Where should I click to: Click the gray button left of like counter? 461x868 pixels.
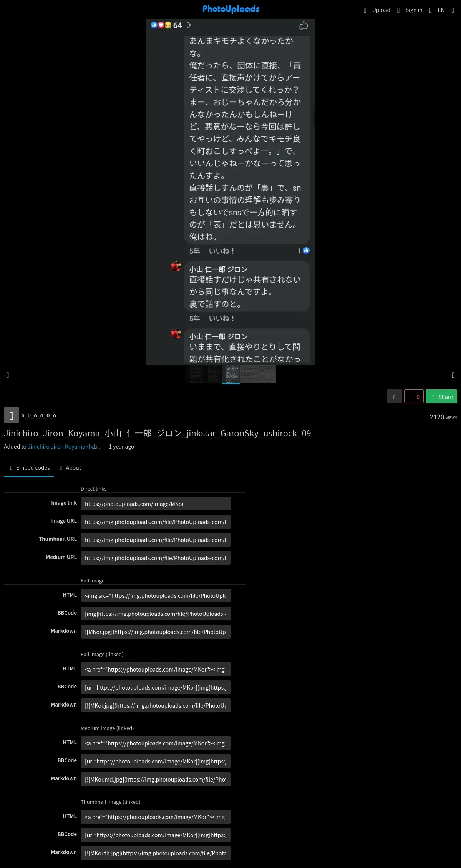[395, 396]
